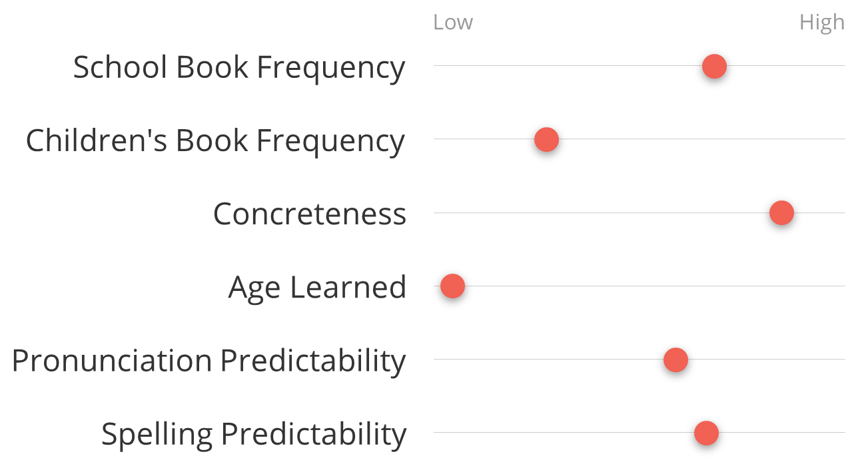Click the Spelling Predictability red dot
868x474 pixels.
(706, 433)
